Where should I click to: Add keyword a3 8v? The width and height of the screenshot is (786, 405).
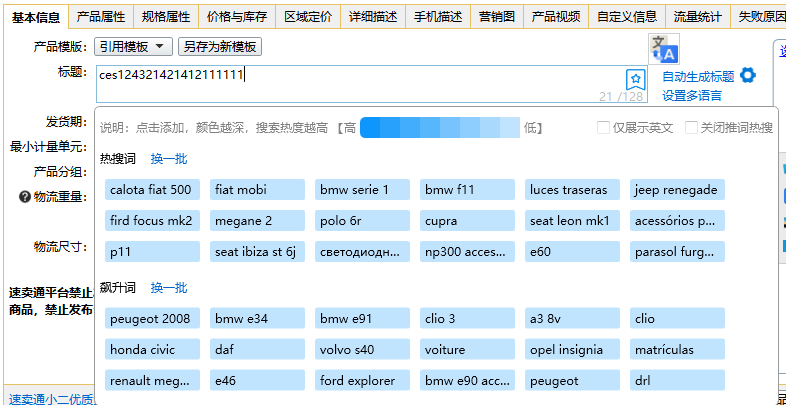[572, 318]
